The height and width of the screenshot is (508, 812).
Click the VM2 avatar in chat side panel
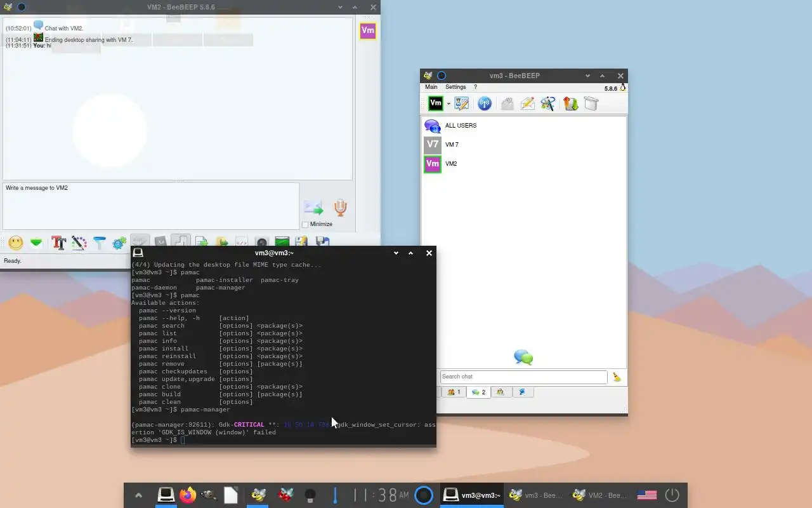[368, 30]
